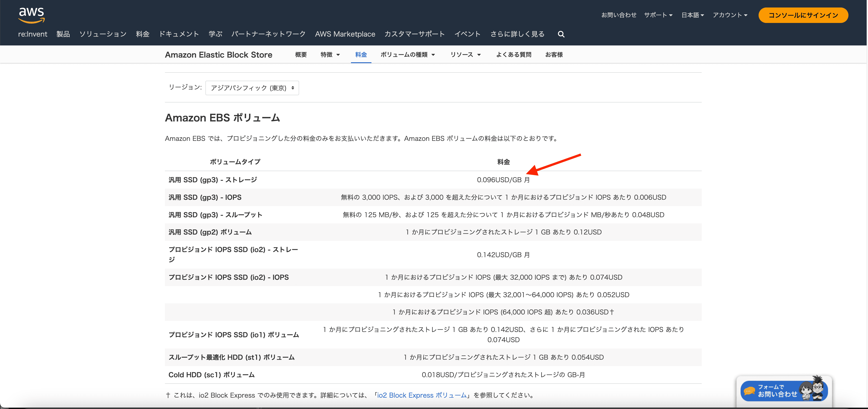This screenshot has height=409, width=868.
Task: Select 汎用 SSD (gp3) - IOPS row label
Action: tap(205, 197)
